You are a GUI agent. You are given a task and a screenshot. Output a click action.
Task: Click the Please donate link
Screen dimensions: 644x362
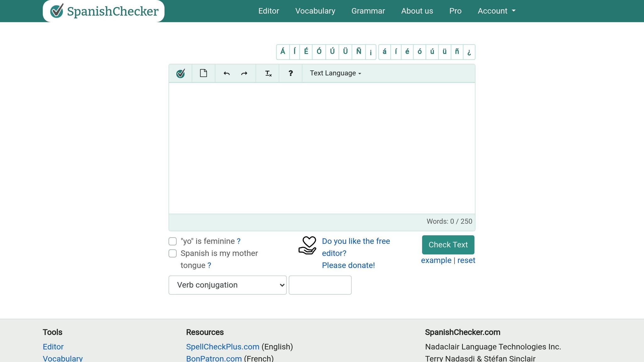click(348, 266)
